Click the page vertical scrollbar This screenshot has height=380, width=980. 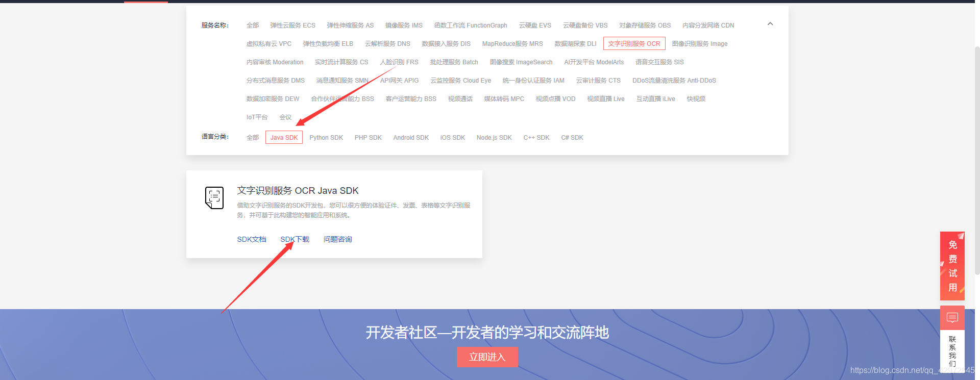pyautogui.click(x=977, y=161)
